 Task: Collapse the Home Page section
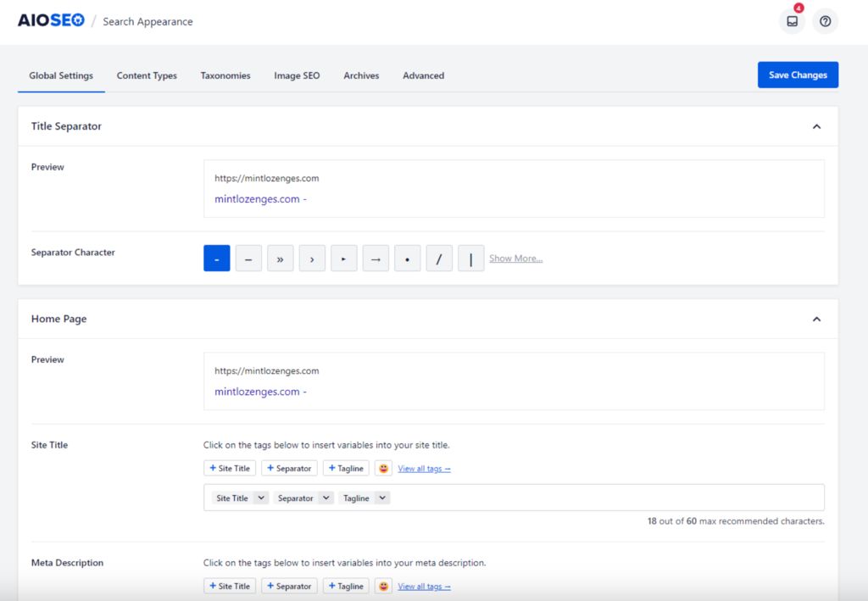816,320
